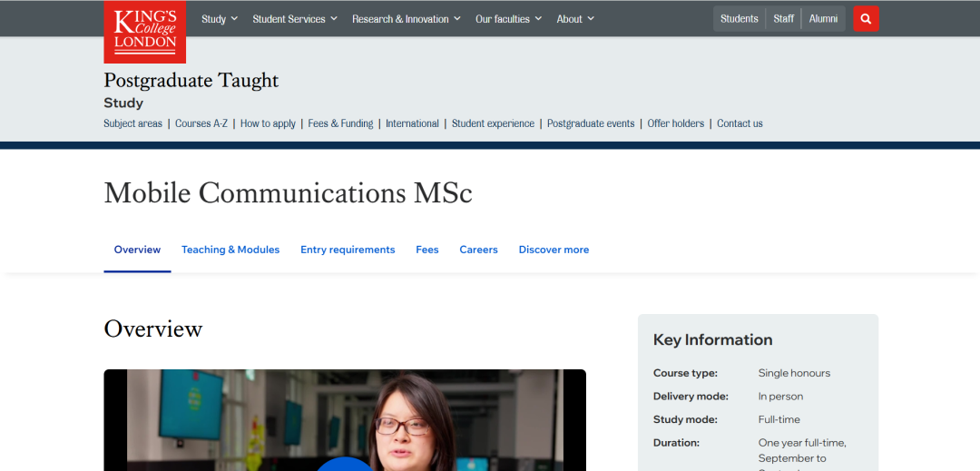Click the 'Delivery mode:' label
Screen dimensions: 980x471
tap(691, 396)
